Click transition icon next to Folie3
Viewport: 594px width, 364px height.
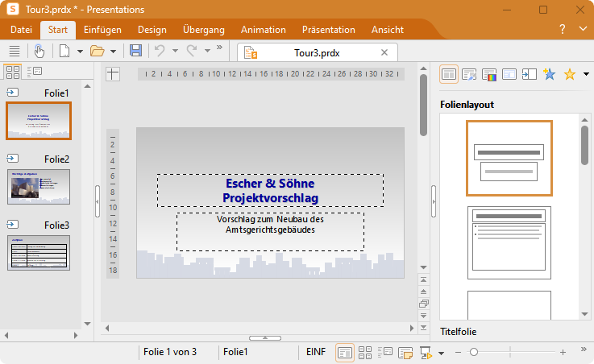pyautogui.click(x=13, y=225)
